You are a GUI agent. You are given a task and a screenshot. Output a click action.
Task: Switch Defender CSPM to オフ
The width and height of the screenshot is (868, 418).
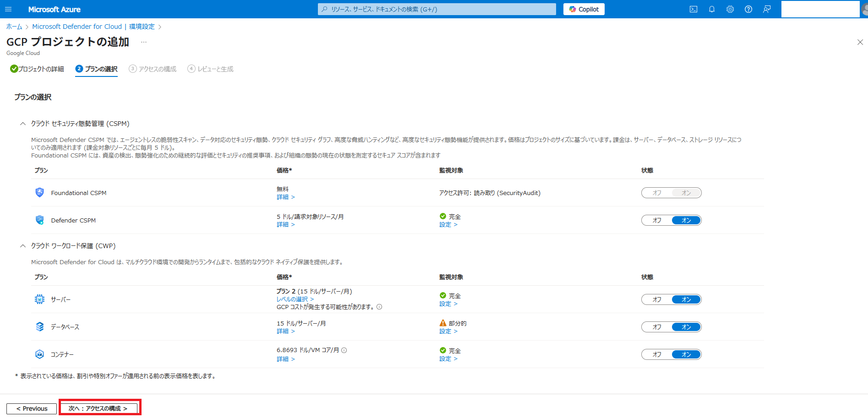pyautogui.click(x=657, y=220)
